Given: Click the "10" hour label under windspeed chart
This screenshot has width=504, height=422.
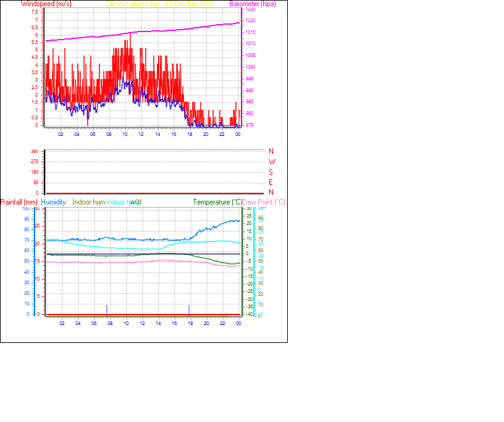Looking at the screenshot, I should point(125,134).
